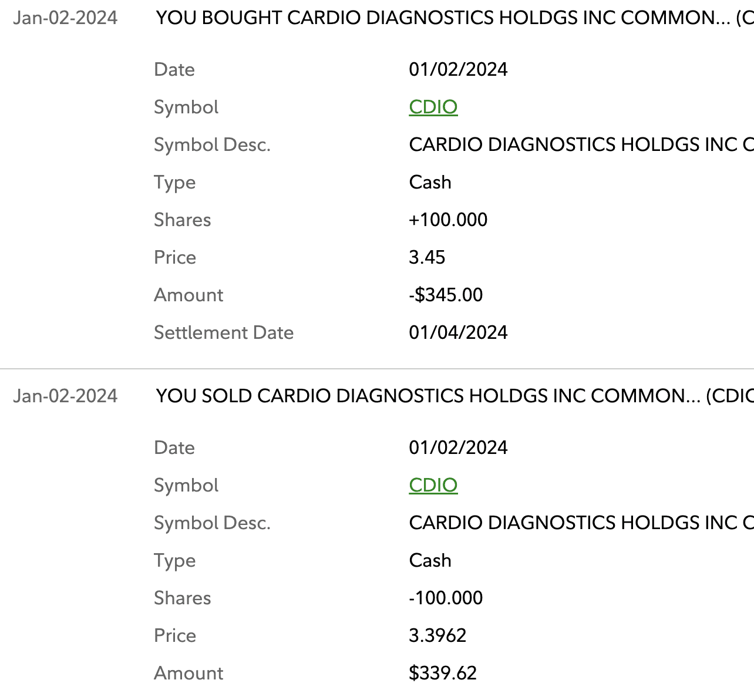Click Jan-02-2024 date of the sold transaction
The height and width of the screenshot is (700, 754).
(x=65, y=396)
